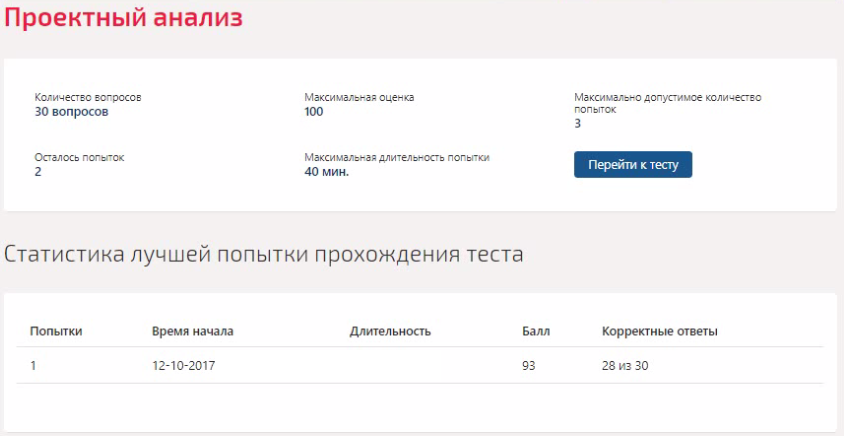This screenshot has width=844, height=436.
Task: Click the "28 из 30" correct answers cell
Action: tap(625, 366)
